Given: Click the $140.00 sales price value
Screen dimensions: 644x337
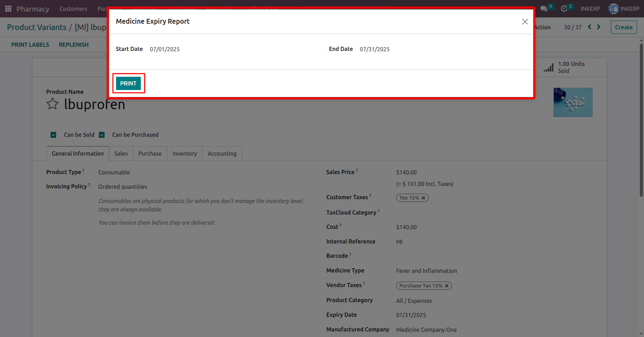Looking at the screenshot, I should click(406, 172).
